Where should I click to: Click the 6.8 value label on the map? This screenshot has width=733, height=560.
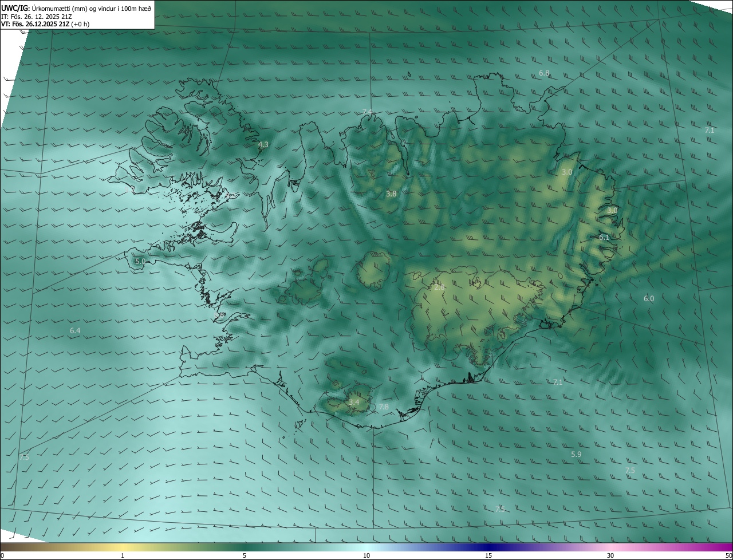click(x=544, y=73)
